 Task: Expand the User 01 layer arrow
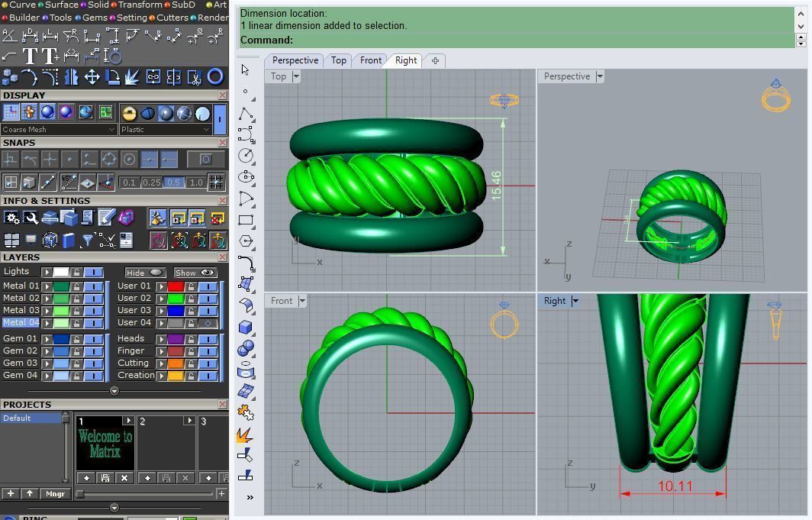tap(162, 286)
